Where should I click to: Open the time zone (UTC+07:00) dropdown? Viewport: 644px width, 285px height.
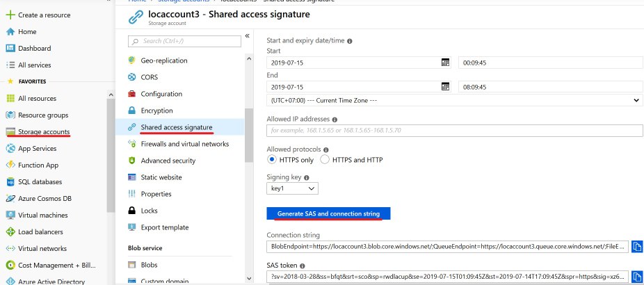455,100
